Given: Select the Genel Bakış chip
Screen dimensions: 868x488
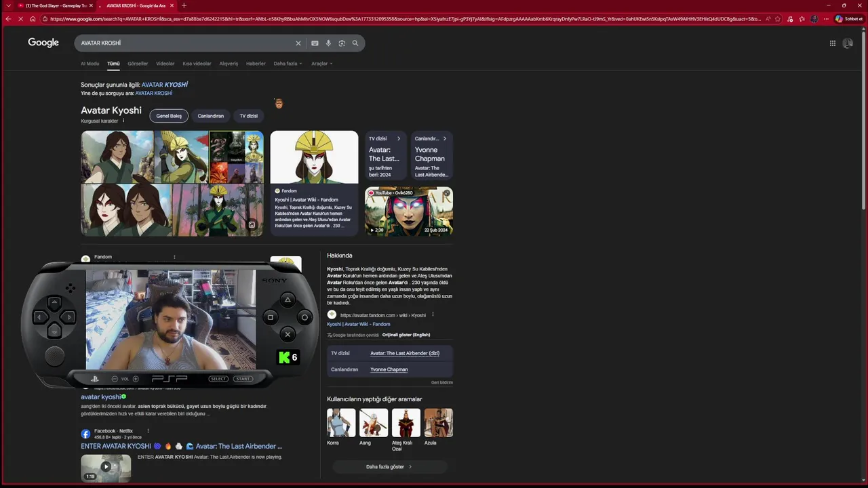Looking at the screenshot, I should (169, 116).
